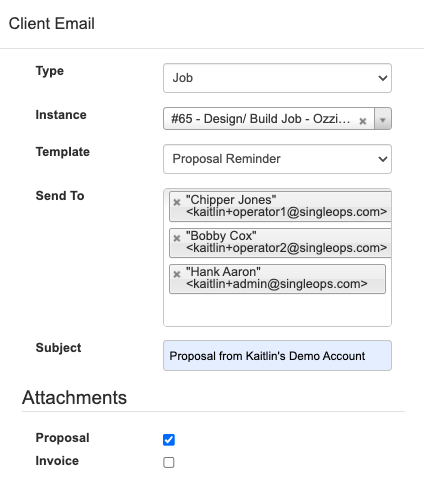Remove Bobby Cox recipient tag
This screenshot has width=424, height=487.
(x=177, y=238)
